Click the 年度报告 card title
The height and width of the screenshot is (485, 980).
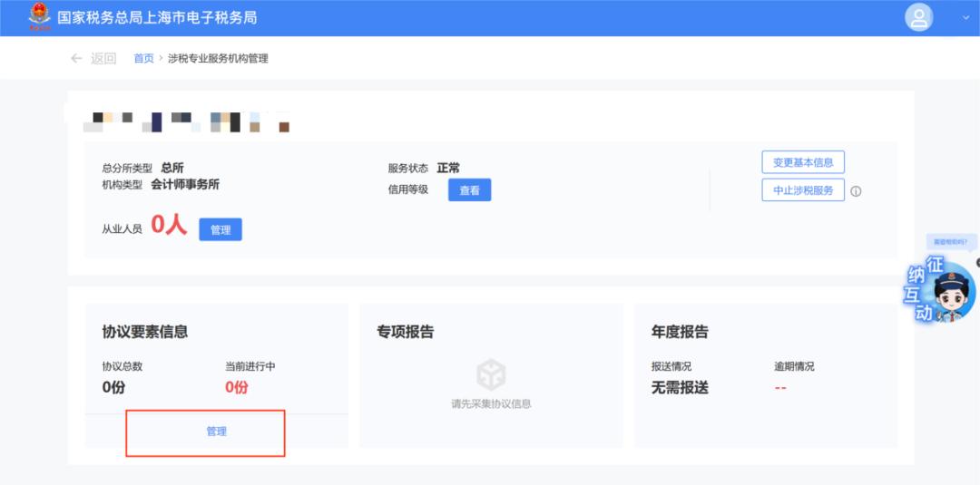pos(680,332)
